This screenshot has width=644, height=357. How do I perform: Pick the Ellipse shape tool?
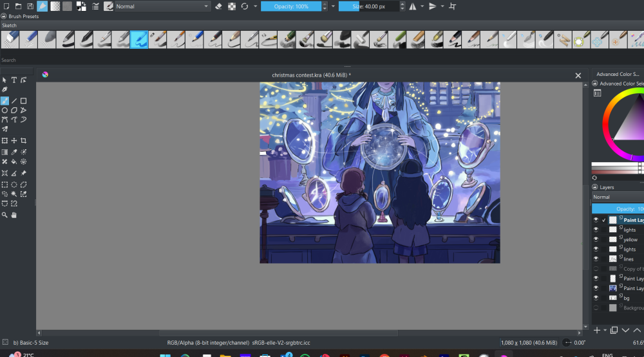coord(5,111)
